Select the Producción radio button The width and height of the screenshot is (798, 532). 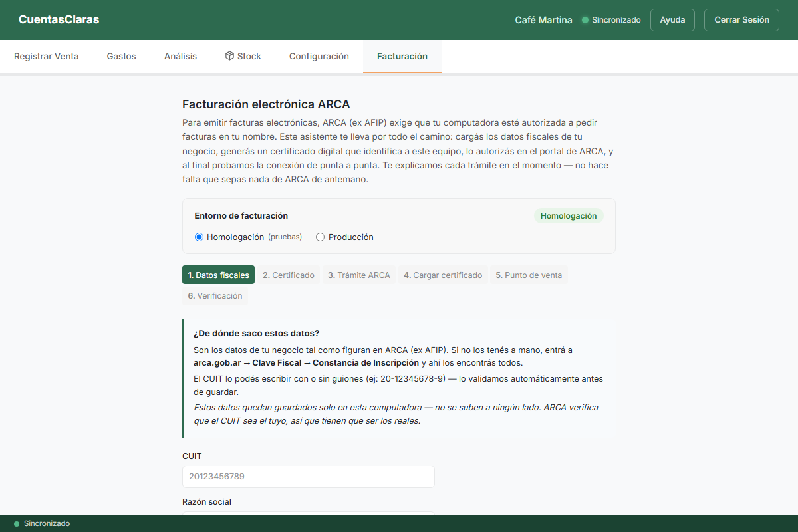320,237
